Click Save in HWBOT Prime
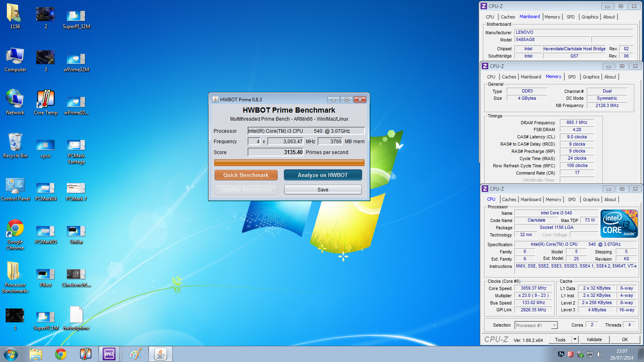 [x=323, y=189]
